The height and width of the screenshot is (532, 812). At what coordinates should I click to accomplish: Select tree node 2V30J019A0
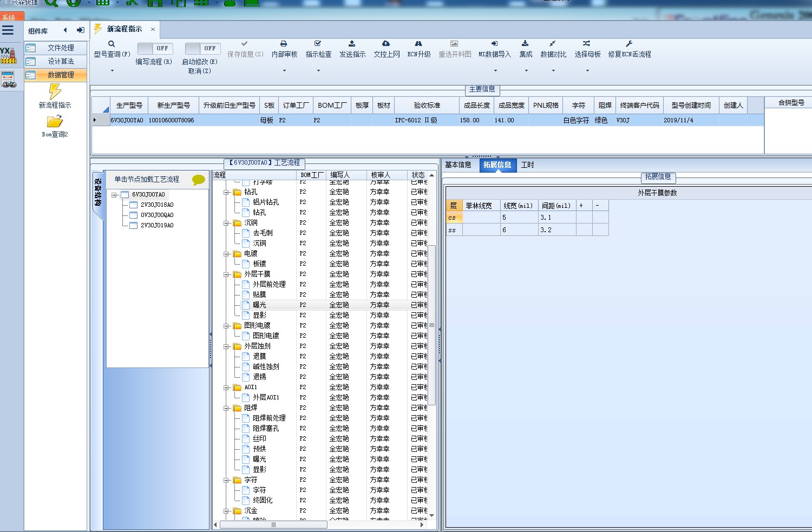click(157, 226)
